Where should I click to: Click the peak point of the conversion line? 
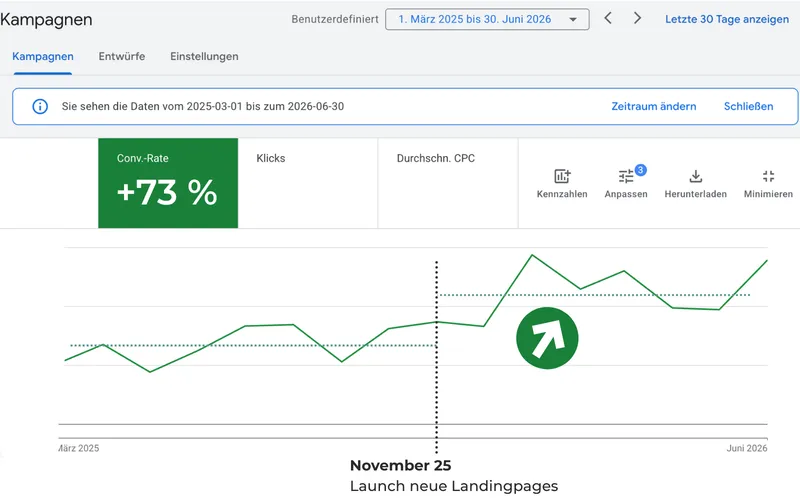coord(532,255)
